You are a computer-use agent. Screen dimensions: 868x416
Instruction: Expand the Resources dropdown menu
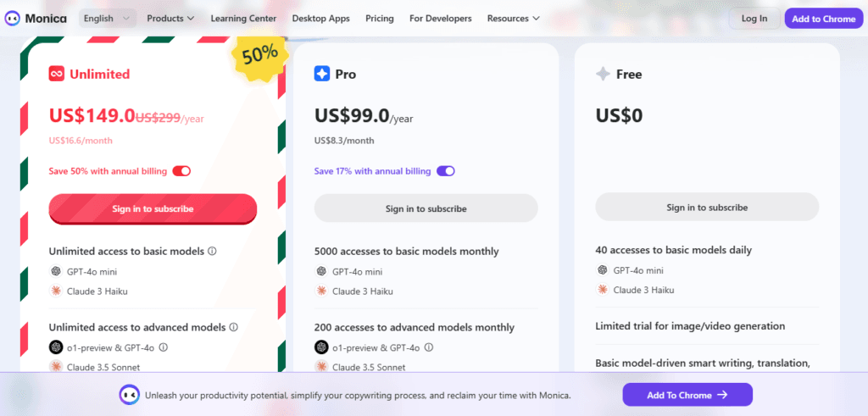point(514,18)
